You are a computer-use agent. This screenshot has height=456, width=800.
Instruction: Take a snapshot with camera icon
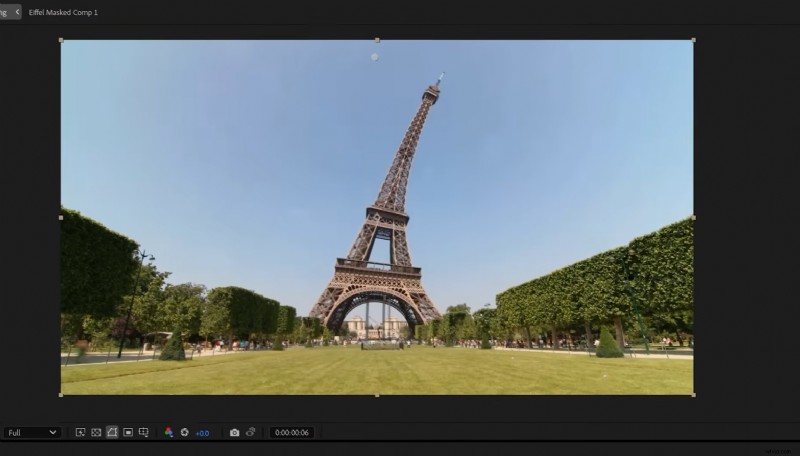point(234,433)
